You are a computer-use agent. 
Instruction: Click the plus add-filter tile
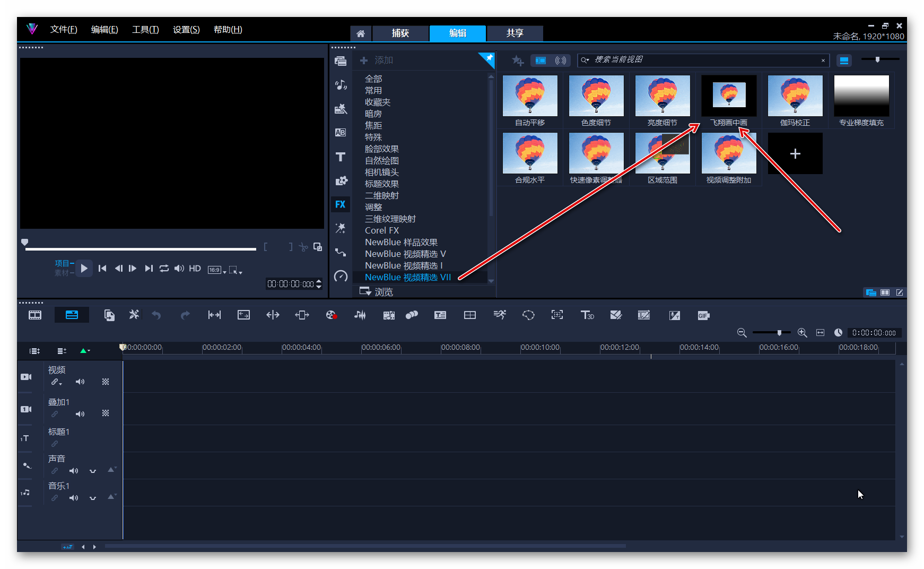tap(795, 154)
